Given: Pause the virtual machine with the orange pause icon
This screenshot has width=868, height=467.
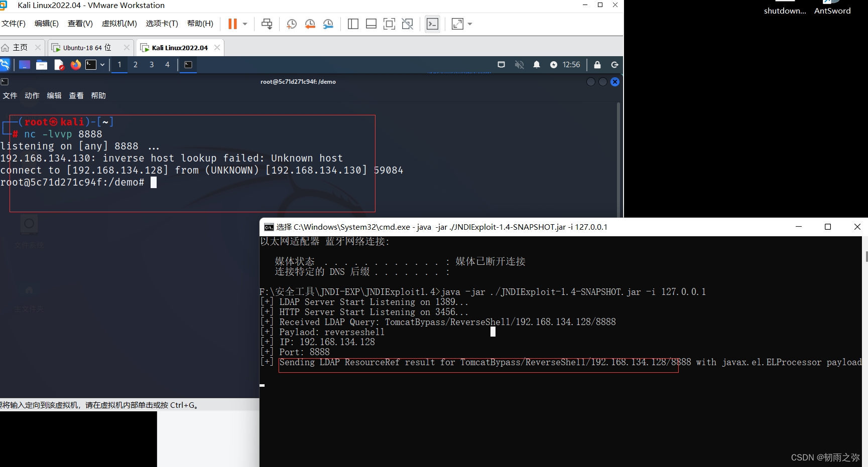Looking at the screenshot, I should click(x=232, y=24).
